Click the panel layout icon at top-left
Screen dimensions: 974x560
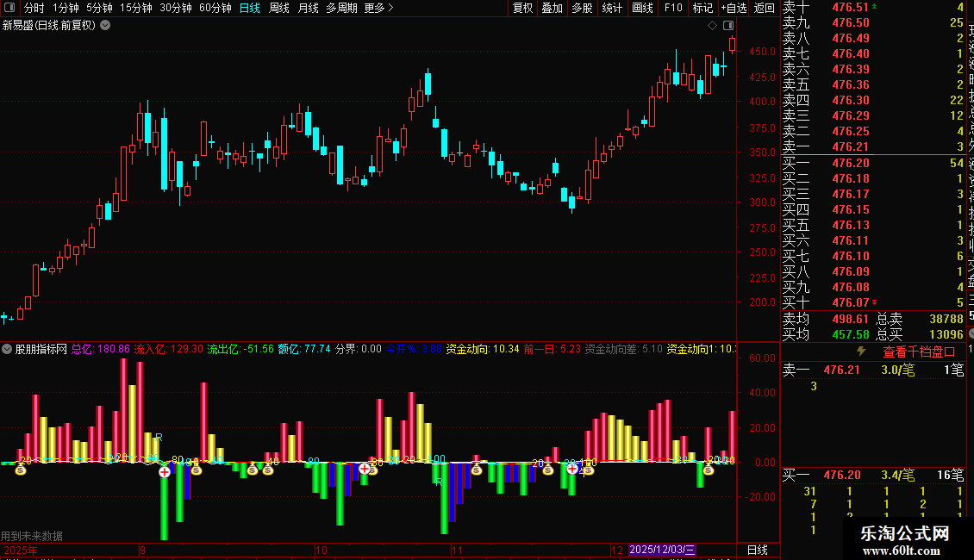click(9, 8)
